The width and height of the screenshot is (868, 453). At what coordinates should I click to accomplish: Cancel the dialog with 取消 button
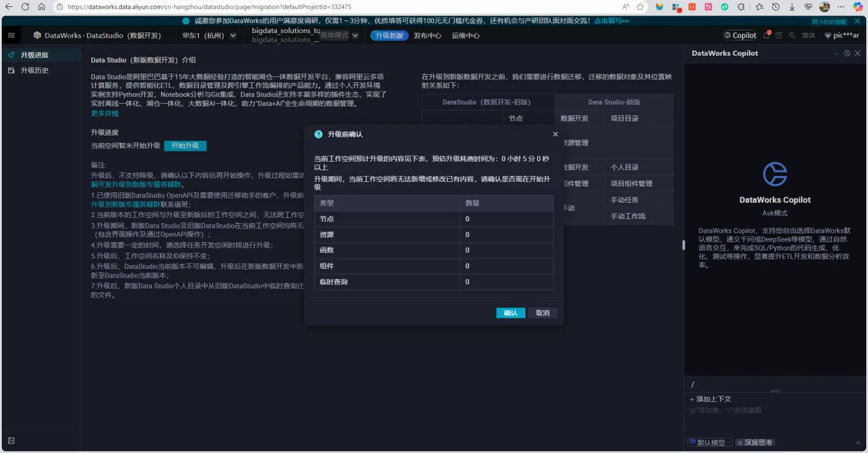click(x=542, y=313)
